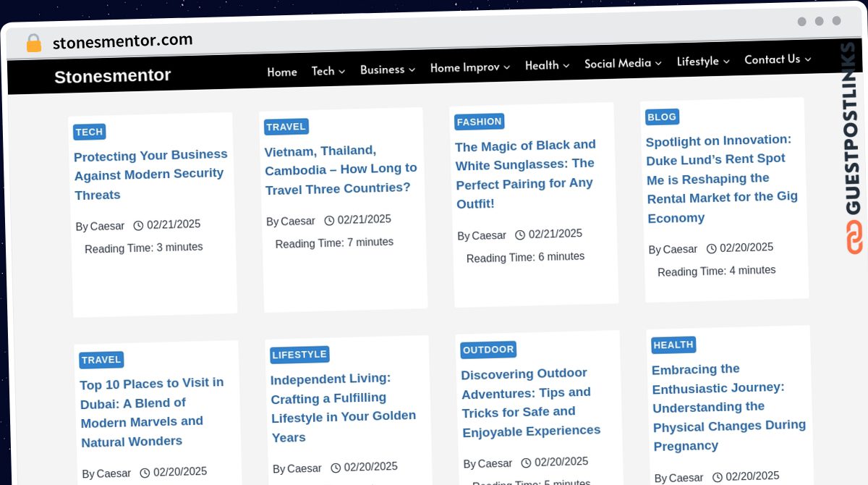868x485 pixels.
Task: Click the 02/20/2025 date on Spotlight post
Action: [746, 248]
